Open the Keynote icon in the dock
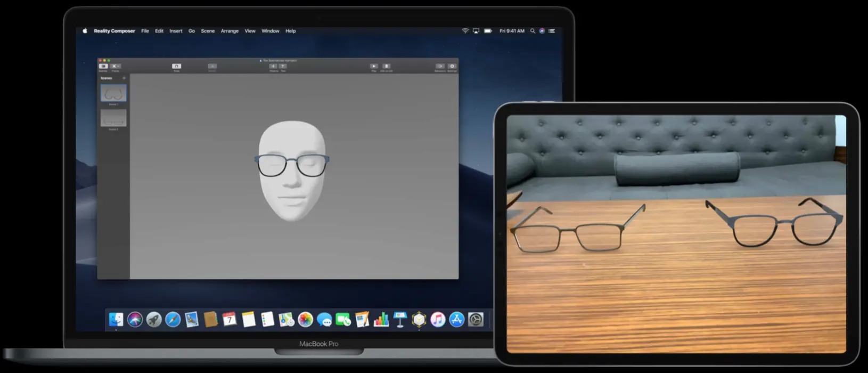Image resolution: width=868 pixels, height=373 pixels. click(400, 319)
